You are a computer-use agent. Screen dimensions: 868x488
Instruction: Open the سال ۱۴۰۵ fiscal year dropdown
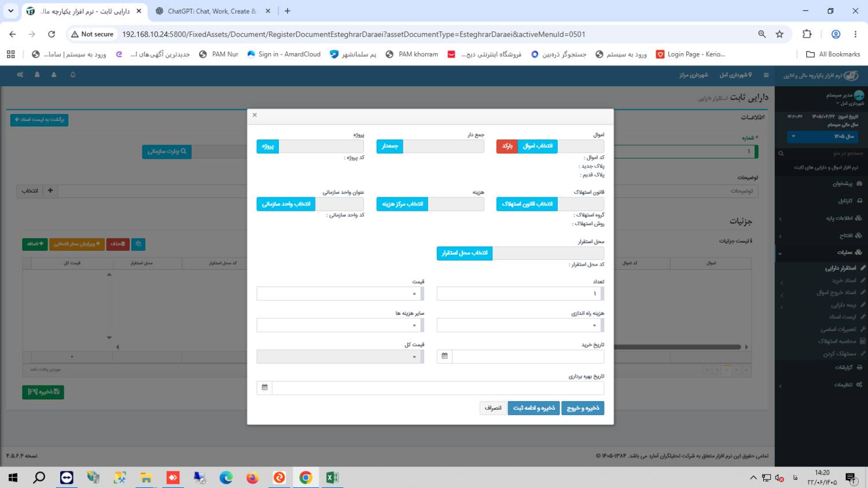point(821,137)
